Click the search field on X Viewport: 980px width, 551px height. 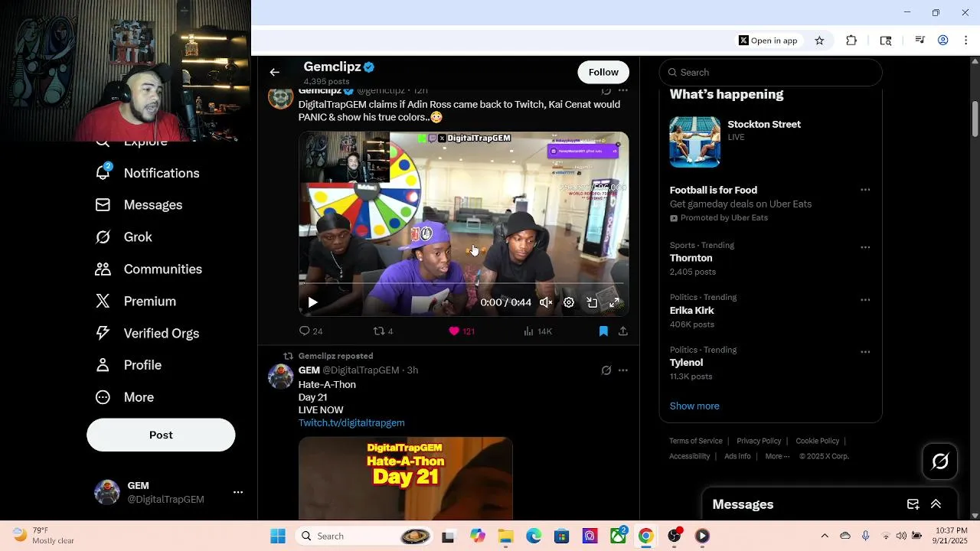(770, 72)
